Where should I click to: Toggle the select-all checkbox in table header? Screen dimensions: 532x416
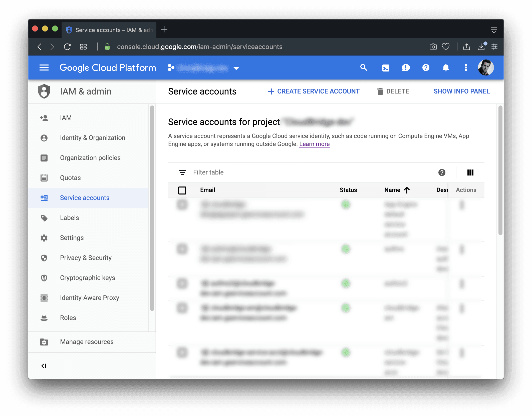click(182, 190)
